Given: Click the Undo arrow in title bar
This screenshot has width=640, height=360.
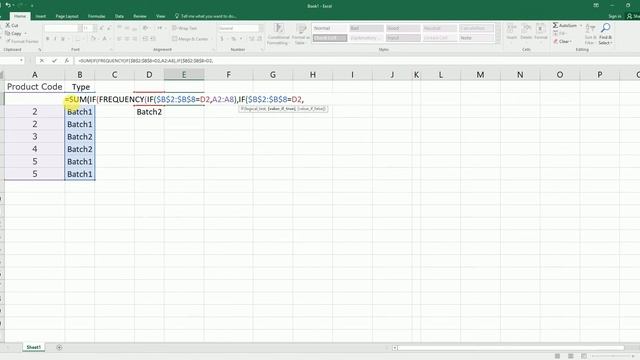Looking at the screenshot, I should (8, 5).
